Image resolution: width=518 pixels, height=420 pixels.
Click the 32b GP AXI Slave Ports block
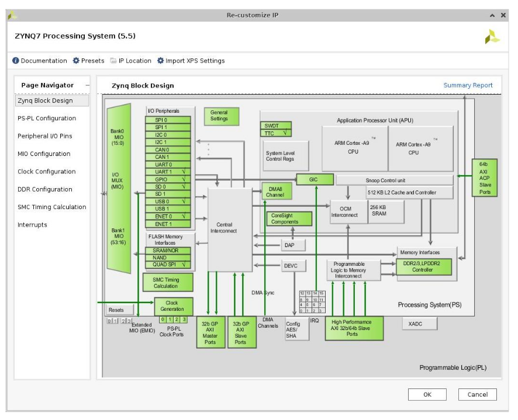pyautogui.click(x=242, y=332)
